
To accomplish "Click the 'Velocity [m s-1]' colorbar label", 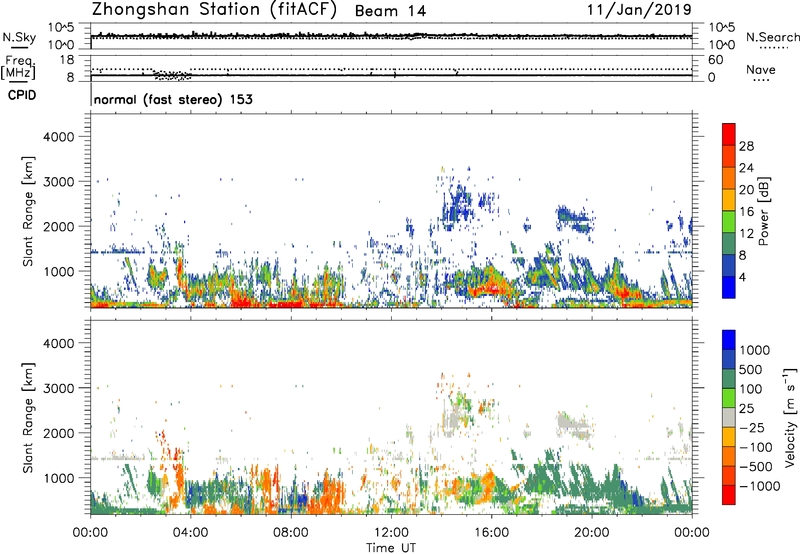I will [x=790, y=417].
